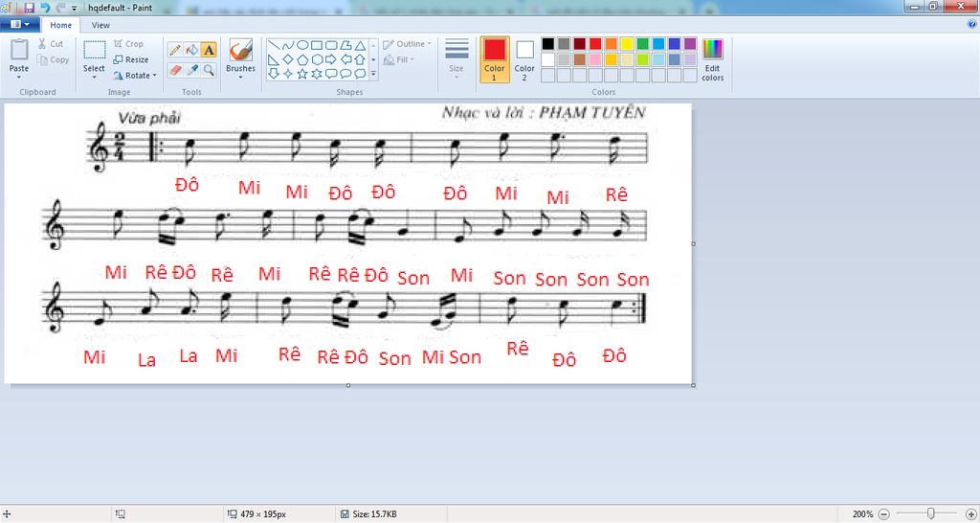Choose the Polygon shape
Screen dimensions: 980x523
click(x=345, y=46)
